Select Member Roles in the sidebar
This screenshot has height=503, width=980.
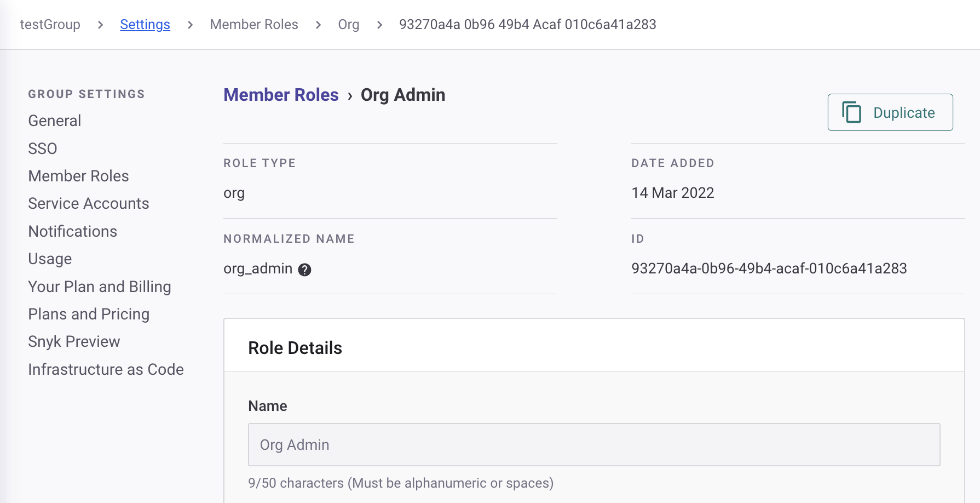pyautogui.click(x=79, y=176)
